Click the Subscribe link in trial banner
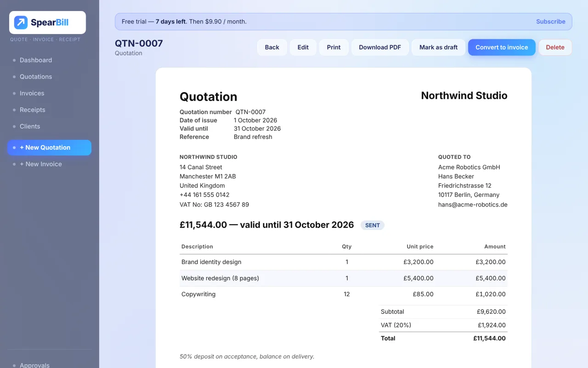The image size is (588, 368). coord(551,22)
